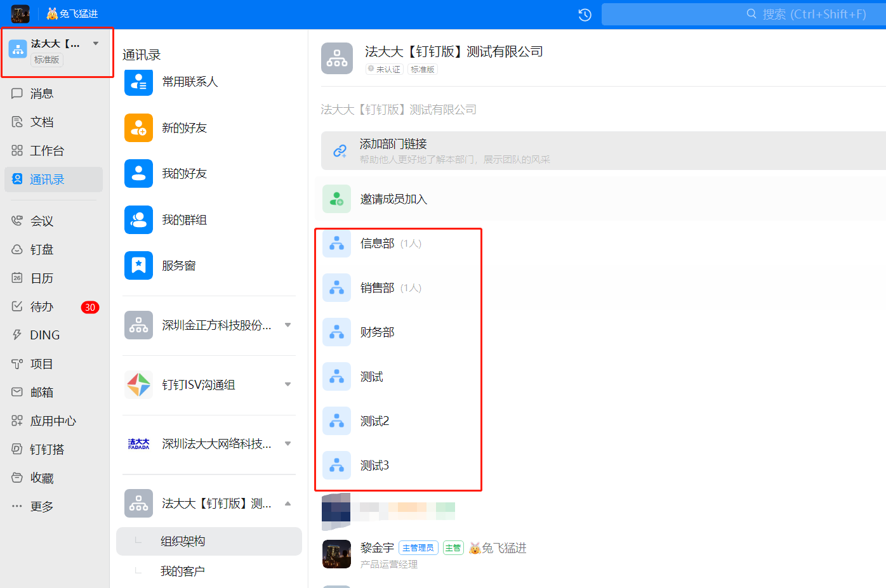This screenshot has width=886, height=588.
Task: Click the 主管理员 tag on 黎金宇
Action: [418, 548]
